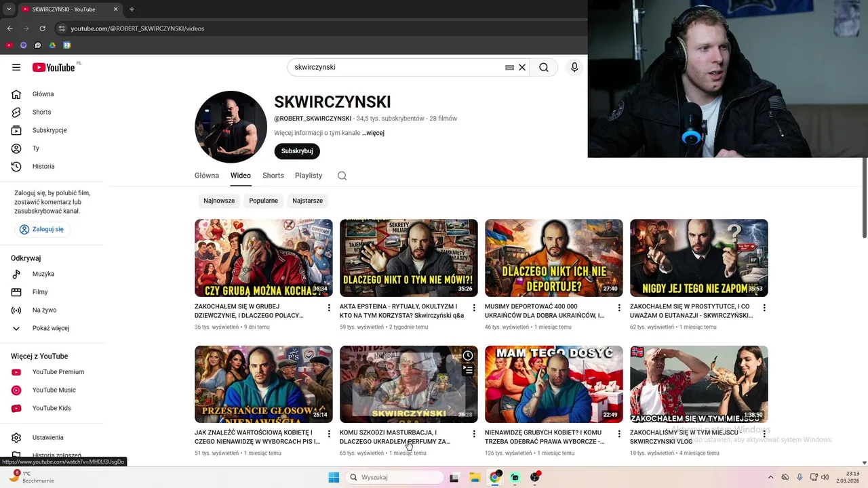Viewport: 868px width, 488px height.
Task: Start voice search with the microphone
Action: coord(574,67)
